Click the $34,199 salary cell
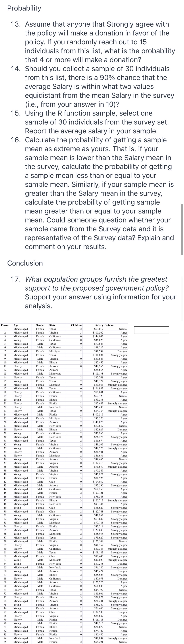184x644 pixels. pos(99,590)
